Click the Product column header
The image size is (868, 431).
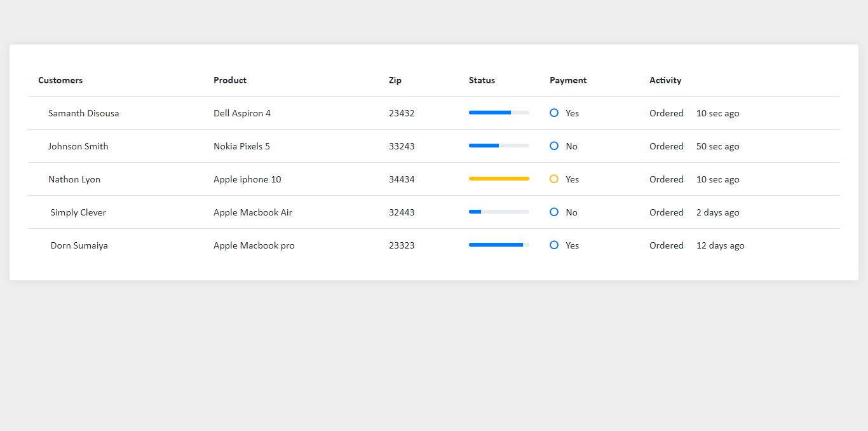[x=230, y=80]
